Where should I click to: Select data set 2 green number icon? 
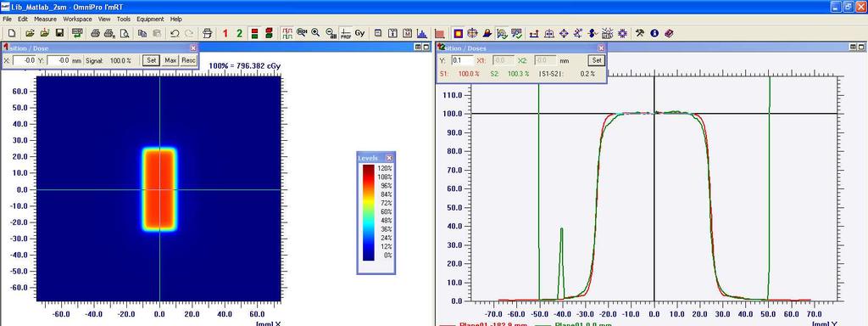pos(239,33)
